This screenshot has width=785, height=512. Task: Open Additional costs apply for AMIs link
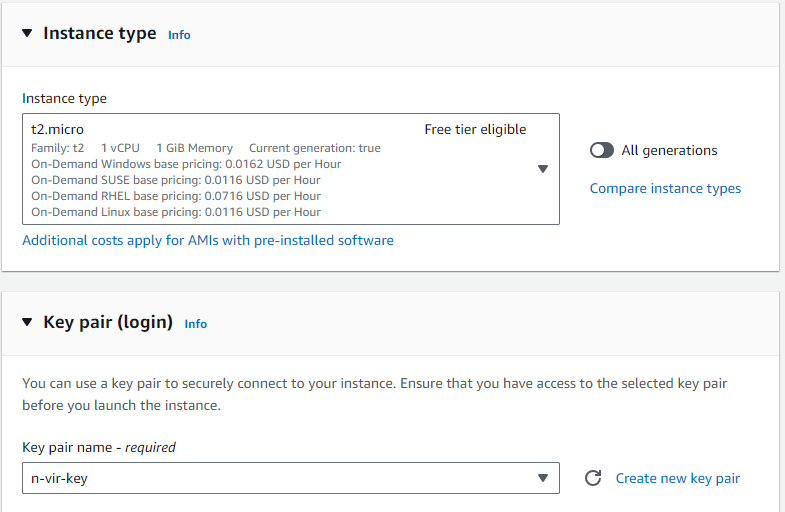(x=208, y=240)
